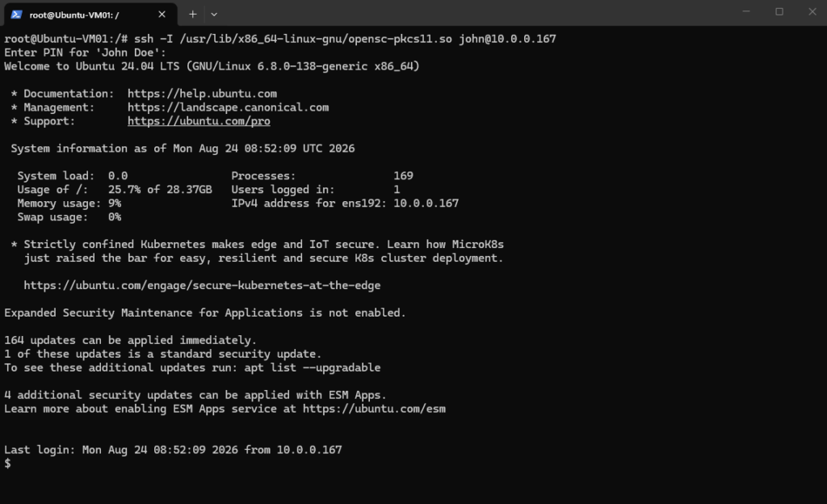Click the "Enter PIN for 'John Doe':" line

coord(85,52)
